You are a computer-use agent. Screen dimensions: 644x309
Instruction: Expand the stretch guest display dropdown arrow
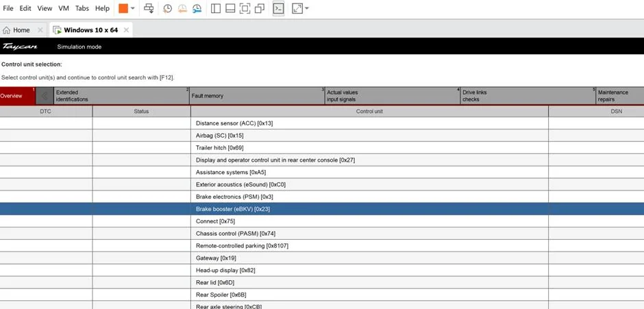pos(307,8)
